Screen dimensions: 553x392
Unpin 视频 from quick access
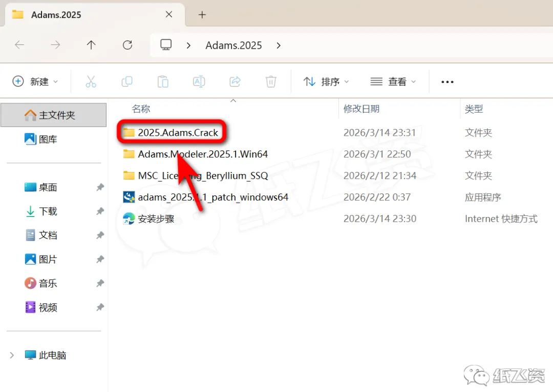click(100, 308)
